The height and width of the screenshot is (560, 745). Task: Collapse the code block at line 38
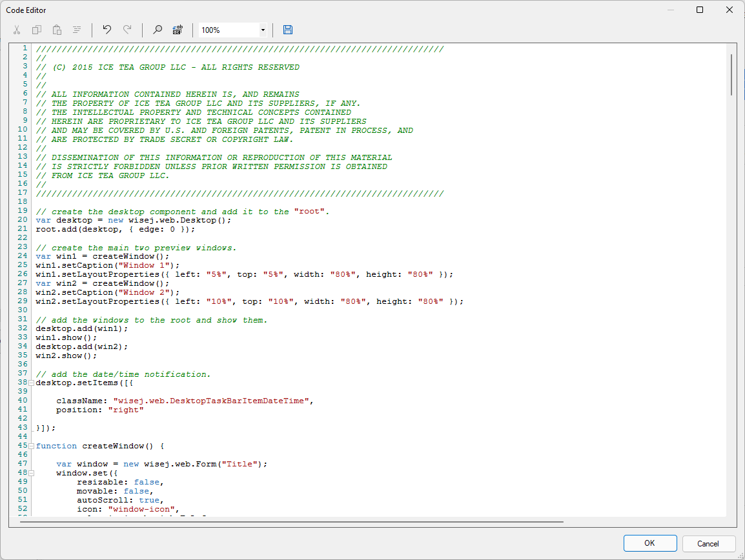(32, 383)
